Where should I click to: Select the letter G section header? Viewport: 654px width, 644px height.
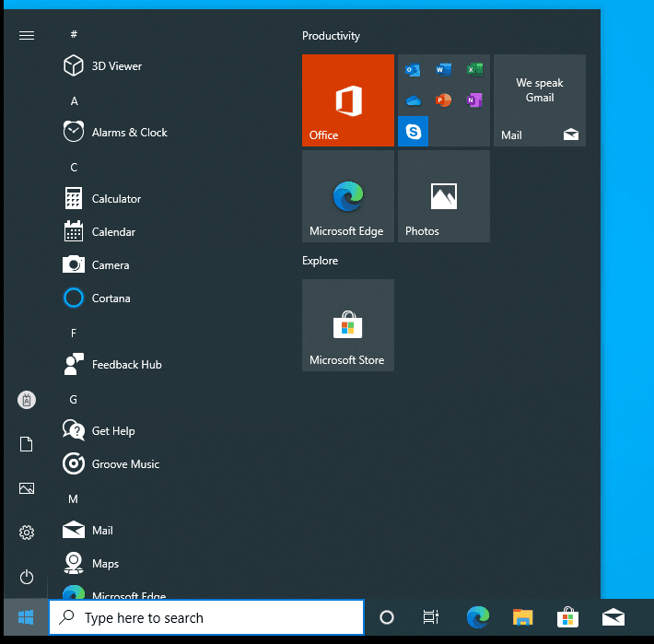tap(74, 399)
